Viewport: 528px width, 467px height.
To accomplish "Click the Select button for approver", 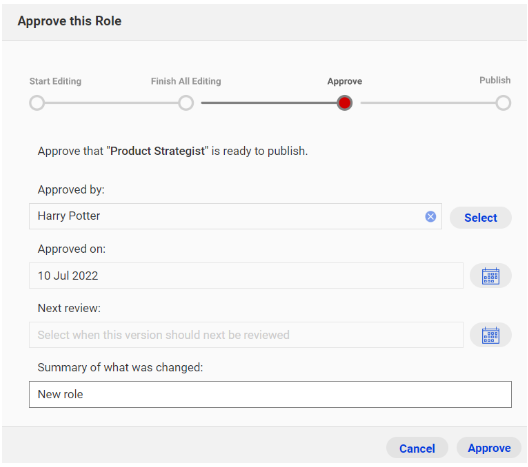I will pos(481,218).
